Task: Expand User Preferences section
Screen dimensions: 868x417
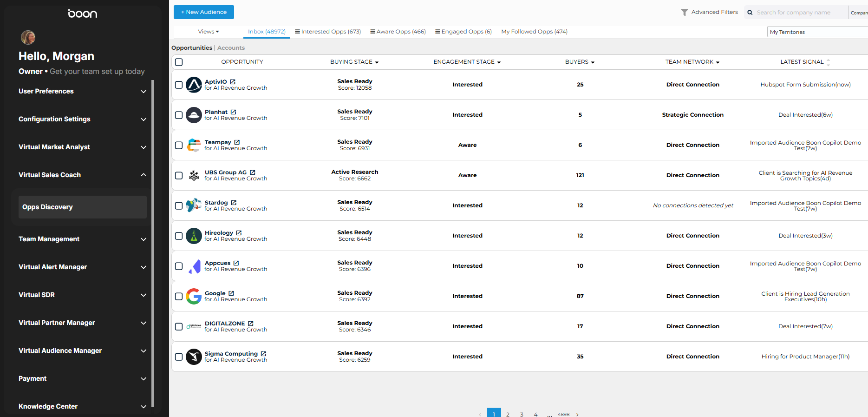Action: point(82,91)
